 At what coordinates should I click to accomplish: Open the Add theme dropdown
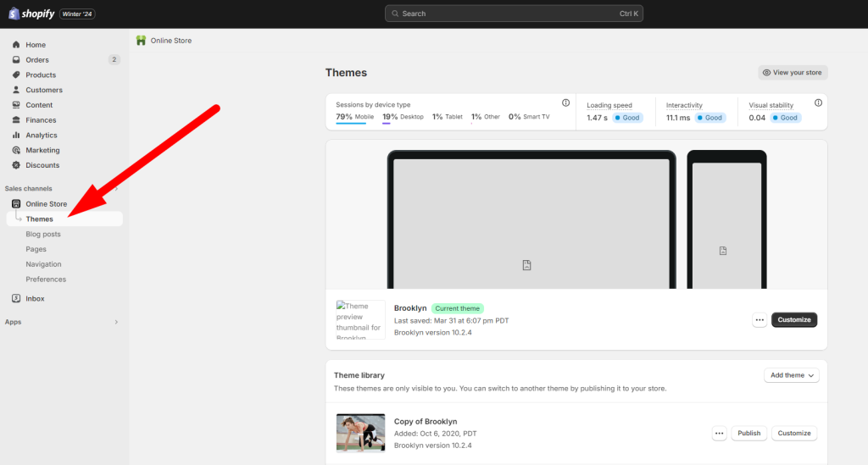[x=792, y=375]
